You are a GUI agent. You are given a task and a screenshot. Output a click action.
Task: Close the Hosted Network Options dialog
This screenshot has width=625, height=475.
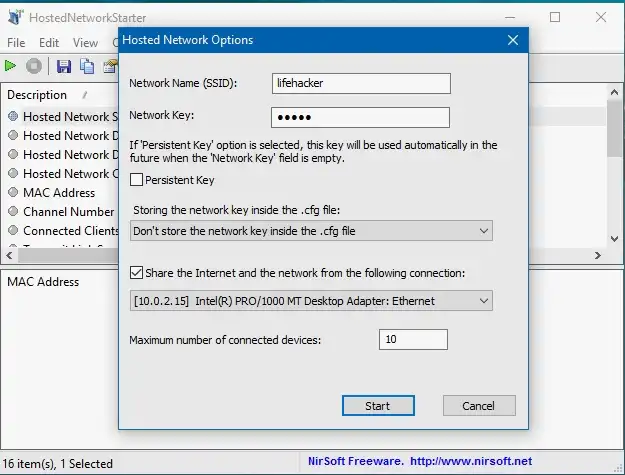click(513, 40)
